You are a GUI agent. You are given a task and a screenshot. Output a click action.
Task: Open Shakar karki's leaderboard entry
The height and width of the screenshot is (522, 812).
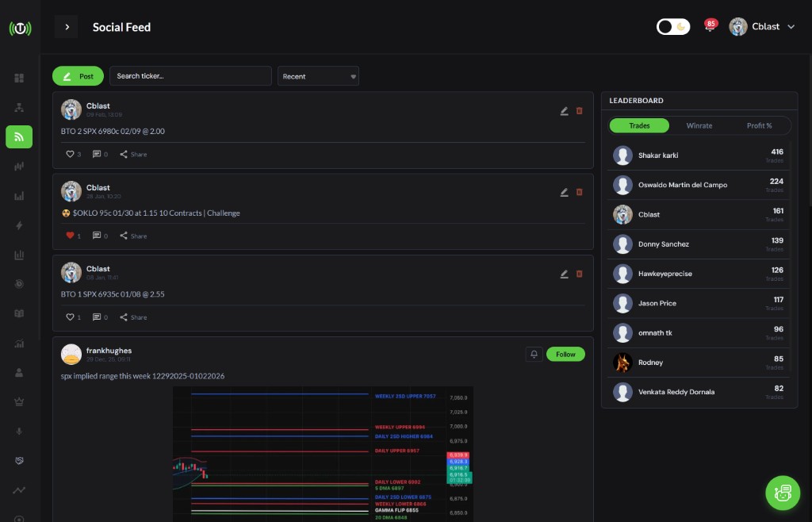pos(658,155)
